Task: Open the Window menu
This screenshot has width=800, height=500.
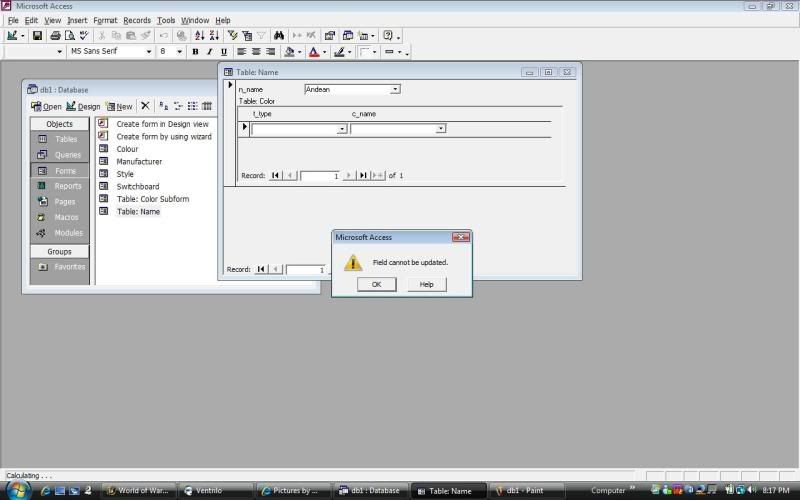Action: pos(195,20)
